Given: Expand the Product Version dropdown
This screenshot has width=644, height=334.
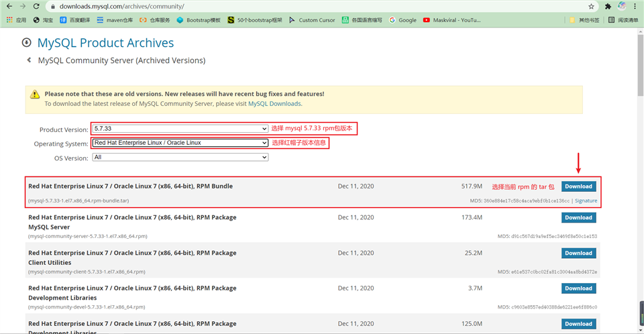Looking at the screenshot, I should (180, 129).
